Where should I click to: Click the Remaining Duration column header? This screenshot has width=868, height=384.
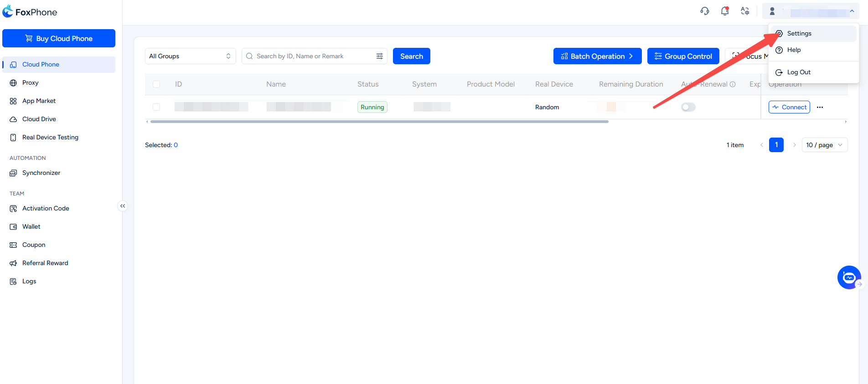[631, 84]
